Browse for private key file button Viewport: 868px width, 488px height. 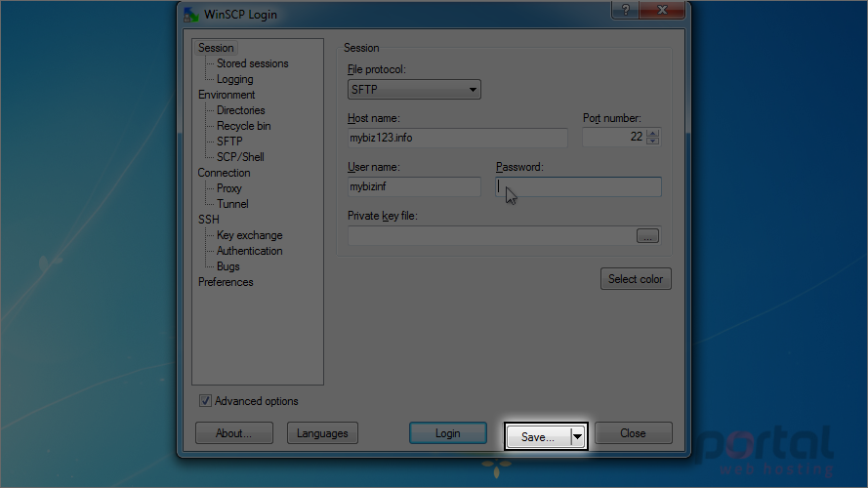[647, 235]
